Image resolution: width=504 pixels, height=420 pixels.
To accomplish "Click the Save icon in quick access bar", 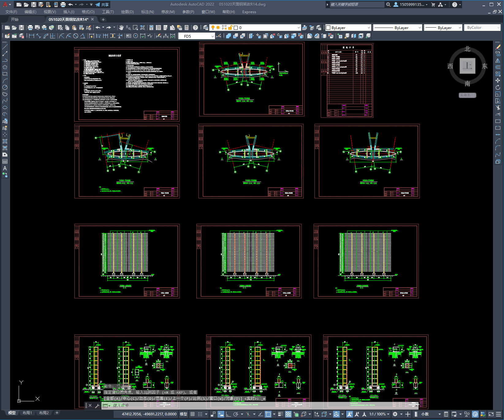I will tap(34, 5).
